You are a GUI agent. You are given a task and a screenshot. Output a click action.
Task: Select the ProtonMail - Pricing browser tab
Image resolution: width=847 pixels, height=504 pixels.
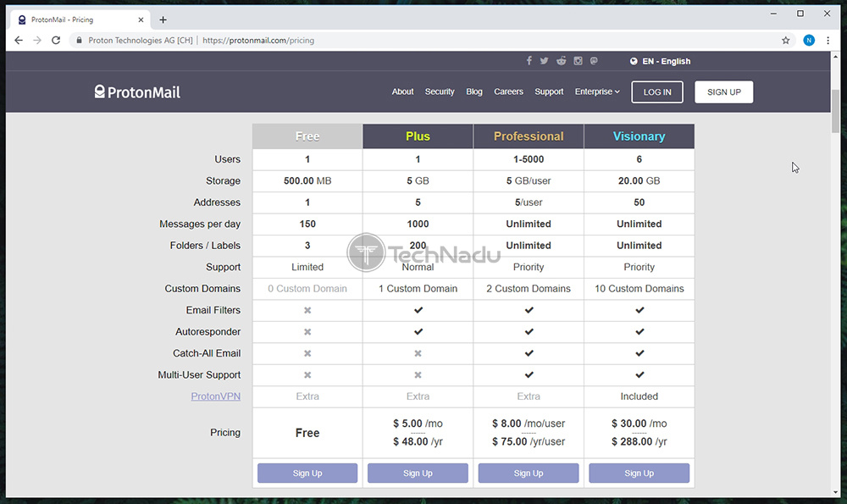80,19
